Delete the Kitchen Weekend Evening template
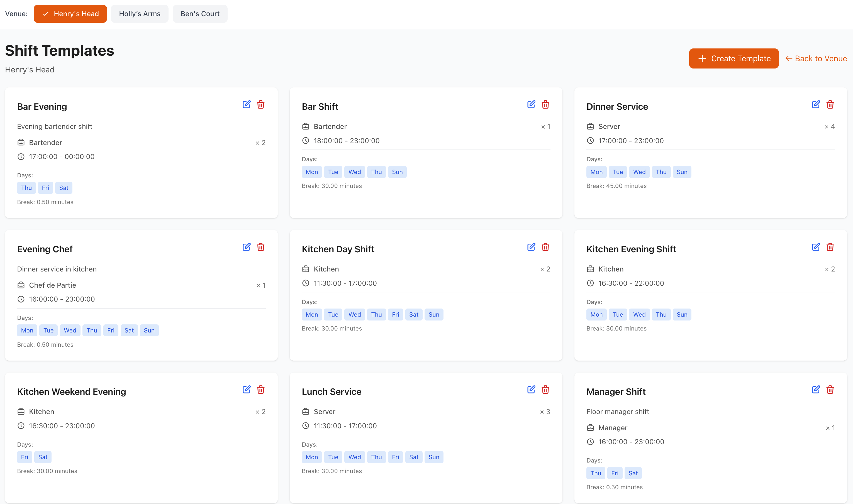 point(261,390)
